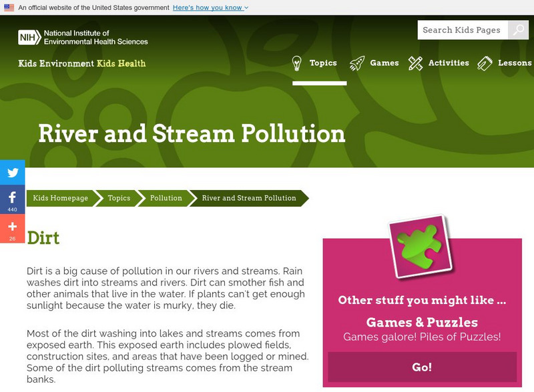Click the Facebook share icon
Image resolution: width=534 pixels, height=392 pixels.
click(12, 199)
